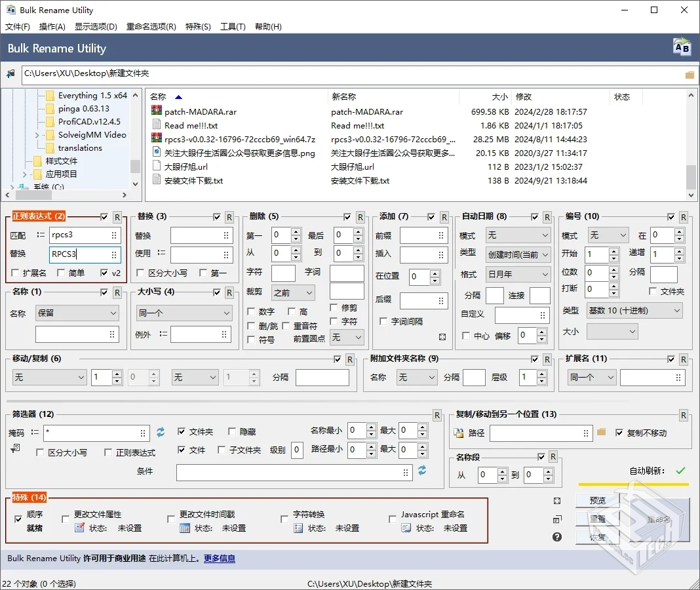Open the 特殊 menu in the menu bar
Image resolution: width=700 pixels, height=590 pixels.
199,26
